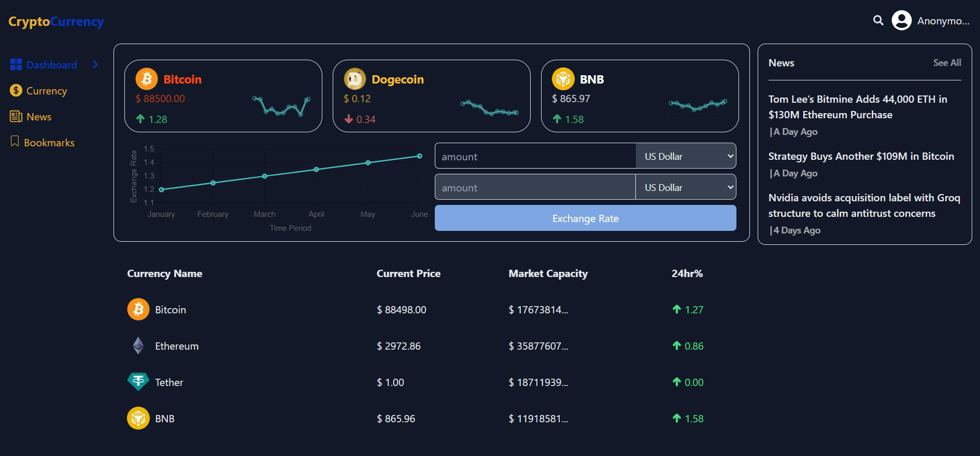980x456 pixels.
Task: Click the up arrow beside 1.27
Action: (677, 309)
